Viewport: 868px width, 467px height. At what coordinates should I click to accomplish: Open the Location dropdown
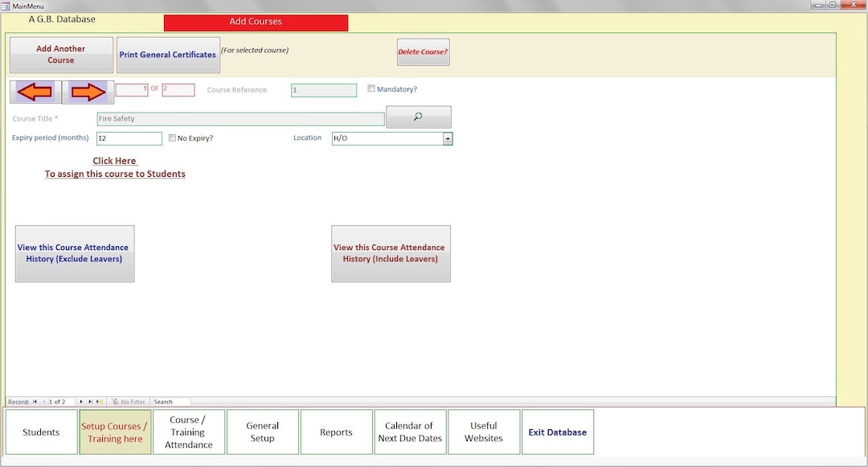(448, 137)
